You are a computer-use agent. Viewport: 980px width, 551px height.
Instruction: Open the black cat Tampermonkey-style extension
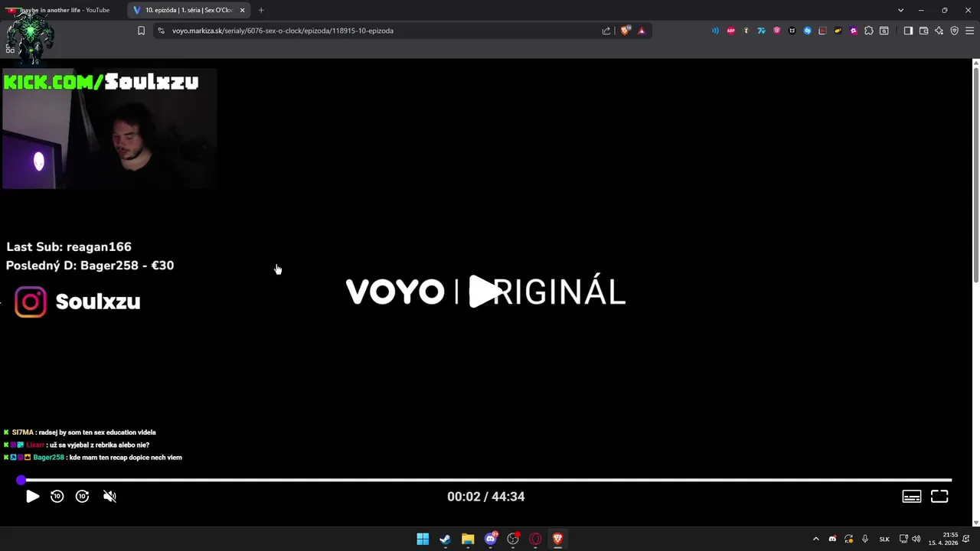pyautogui.click(x=792, y=31)
